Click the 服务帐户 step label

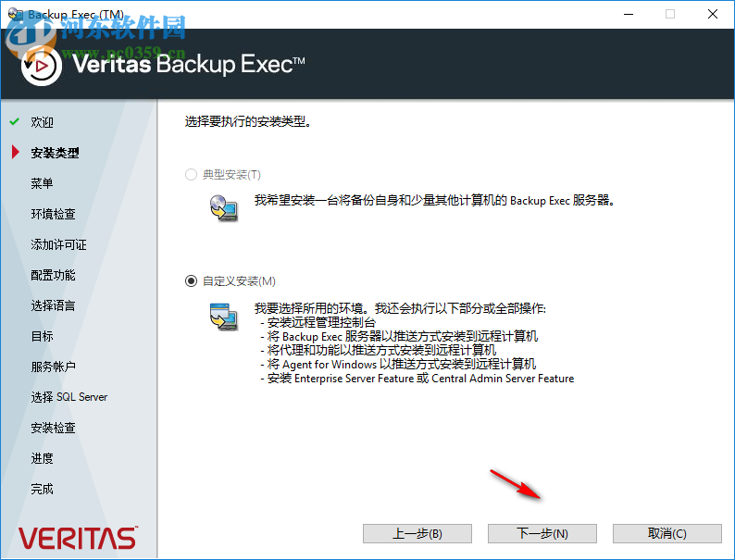(x=53, y=367)
